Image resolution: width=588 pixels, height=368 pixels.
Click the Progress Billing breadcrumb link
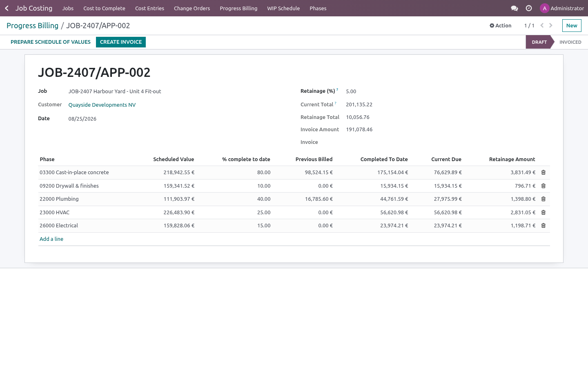pos(33,25)
